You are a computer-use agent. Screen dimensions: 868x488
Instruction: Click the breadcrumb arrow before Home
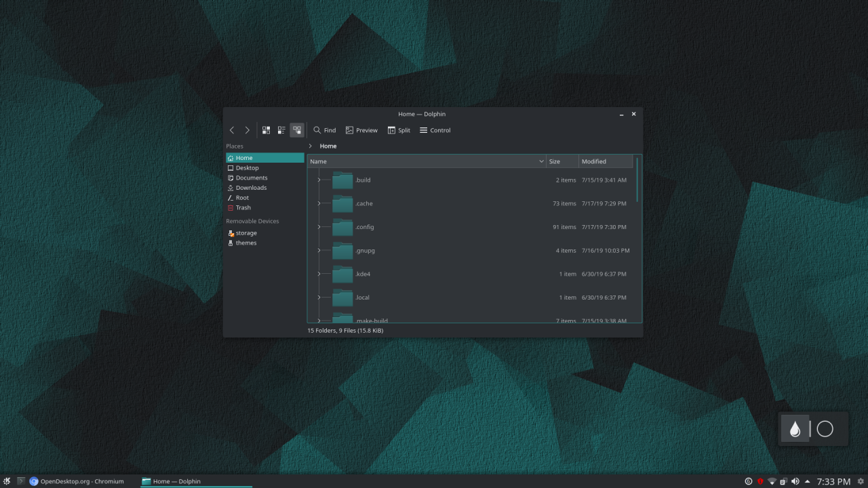(x=311, y=146)
